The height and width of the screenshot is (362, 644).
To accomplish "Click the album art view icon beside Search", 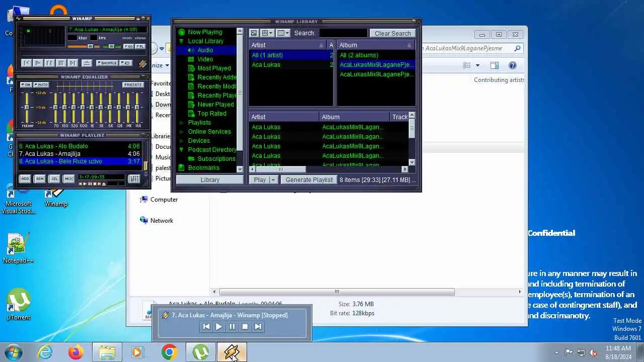I will point(254,33).
